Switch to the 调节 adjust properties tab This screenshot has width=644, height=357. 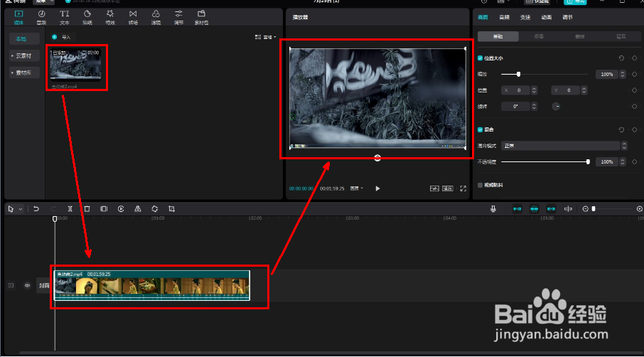(x=568, y=17)
